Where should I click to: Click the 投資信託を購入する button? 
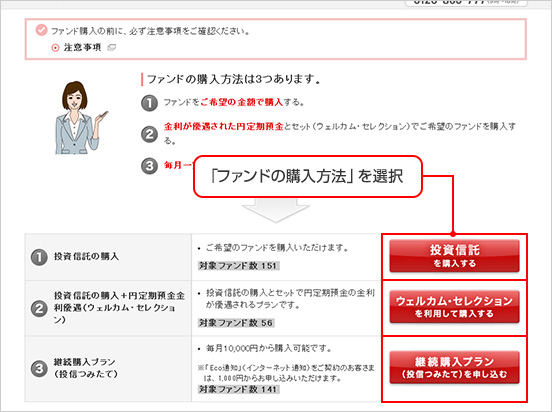(x=454, y=256)
